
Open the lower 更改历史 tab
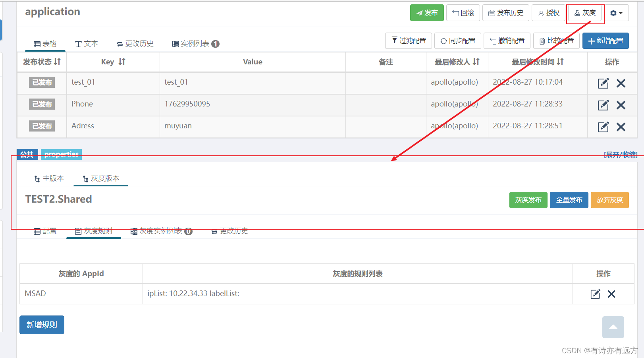coord(229,231)
